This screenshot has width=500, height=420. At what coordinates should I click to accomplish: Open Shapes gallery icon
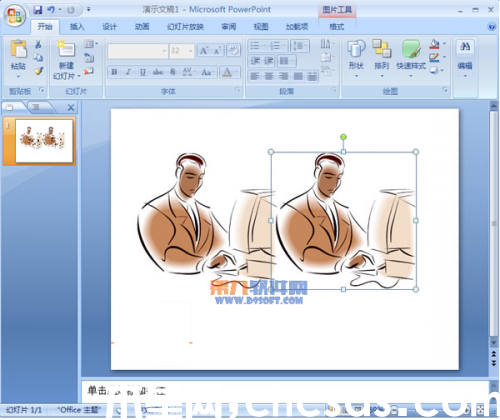click(x=356, y=49)
